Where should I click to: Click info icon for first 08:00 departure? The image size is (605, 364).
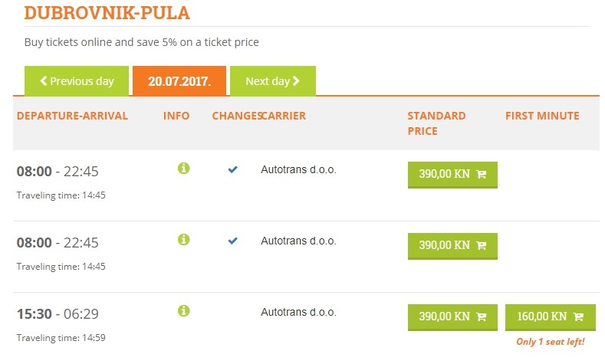point(183,169)
